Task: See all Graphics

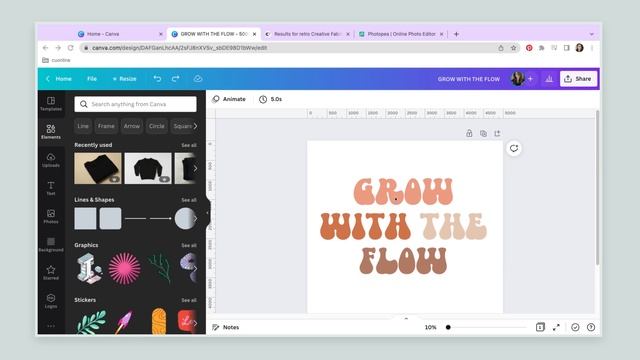Action: pyautogui.click(x=189, y=245)
